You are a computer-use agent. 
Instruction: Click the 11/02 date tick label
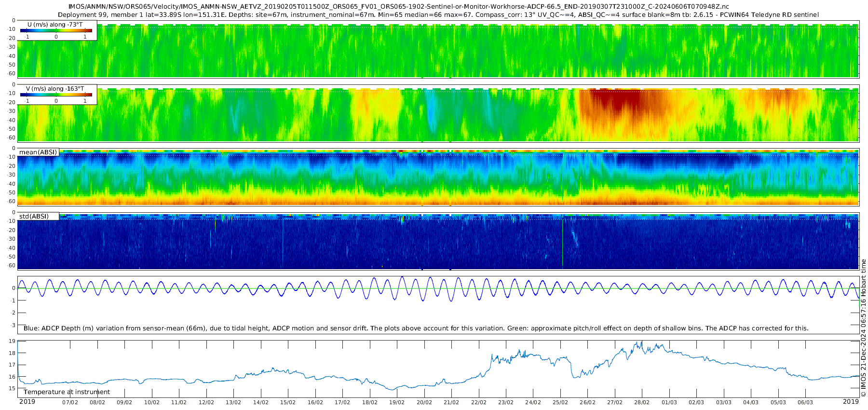click(179, 402)
